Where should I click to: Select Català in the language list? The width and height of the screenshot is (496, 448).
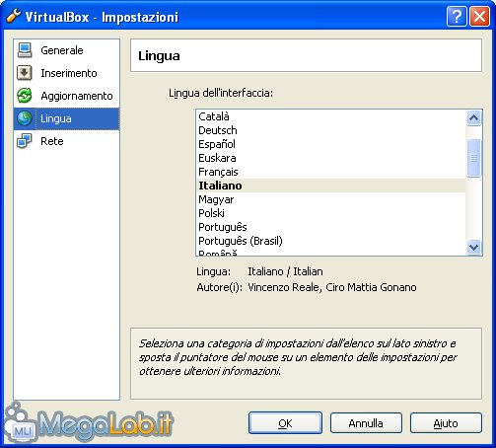pyautogui.click(x=330, y=116)
